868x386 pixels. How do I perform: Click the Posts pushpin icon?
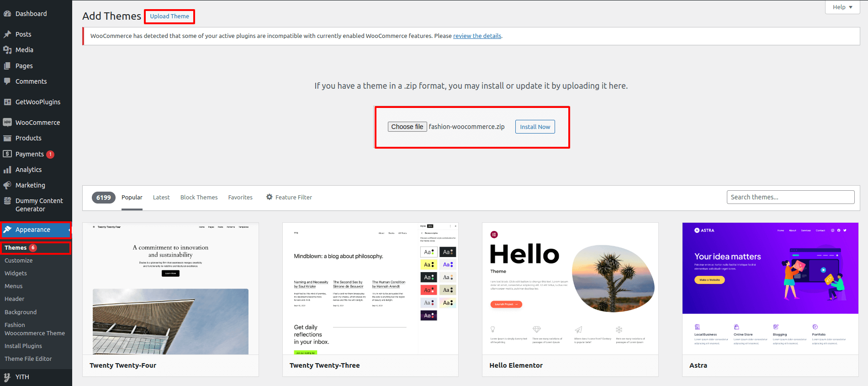[7, 34]
